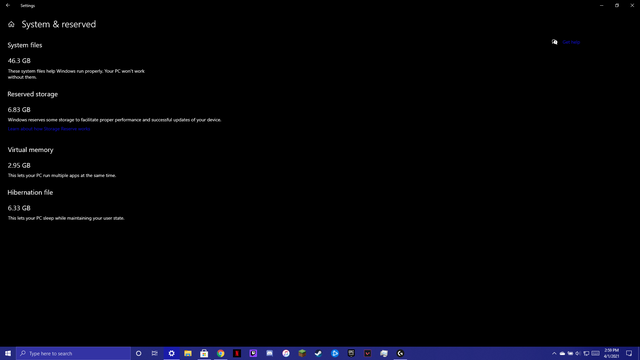
Task: Open the volume speaker tray icon
Action: tap(578, 353)
